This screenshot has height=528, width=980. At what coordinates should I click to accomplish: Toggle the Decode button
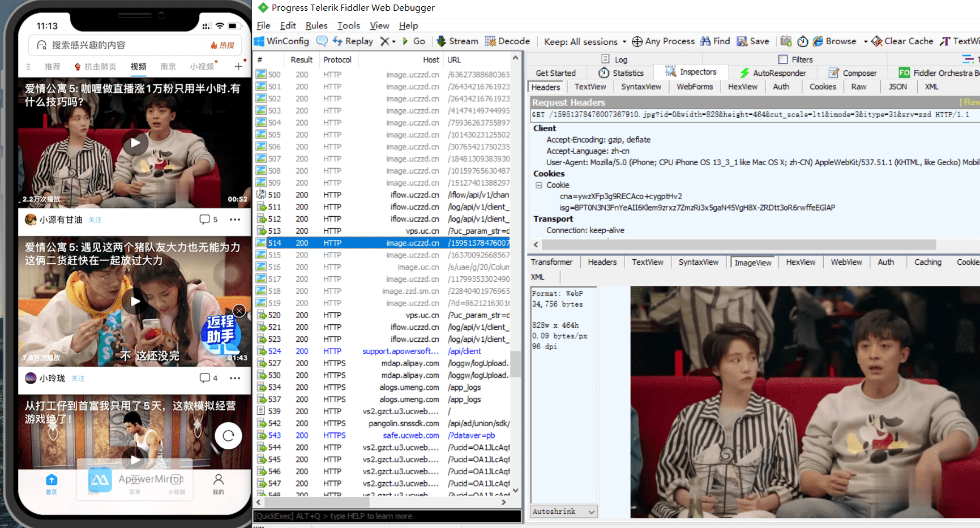coord(507,41)
